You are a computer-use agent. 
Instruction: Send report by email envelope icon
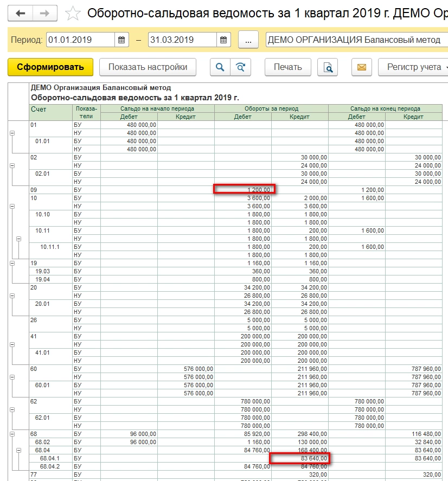[361, 67]
